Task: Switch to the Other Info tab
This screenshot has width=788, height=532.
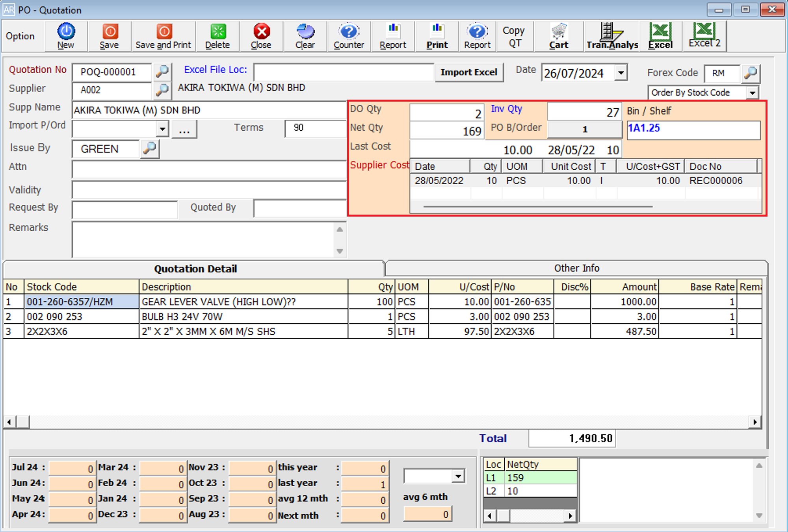Action: pyautogui.click(x=576, y=268)
